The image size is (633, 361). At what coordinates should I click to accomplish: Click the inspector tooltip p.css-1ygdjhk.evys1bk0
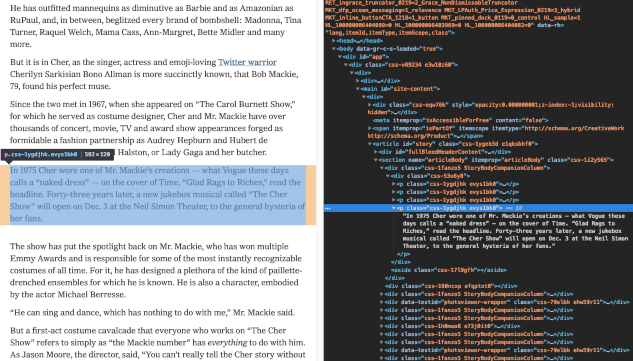click(57, 155)
